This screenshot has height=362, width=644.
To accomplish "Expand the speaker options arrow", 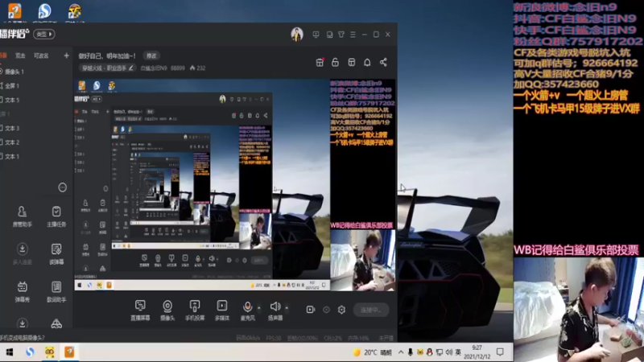I will 287,307.
